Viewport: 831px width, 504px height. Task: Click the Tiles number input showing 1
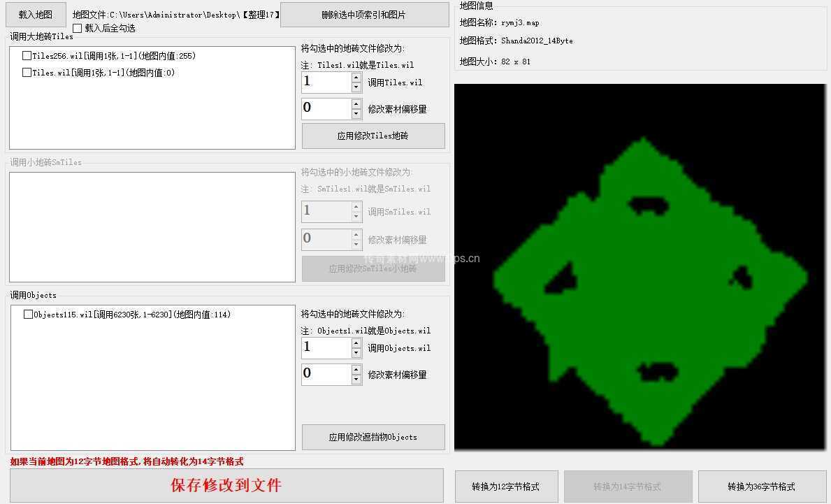click(326, 81)
